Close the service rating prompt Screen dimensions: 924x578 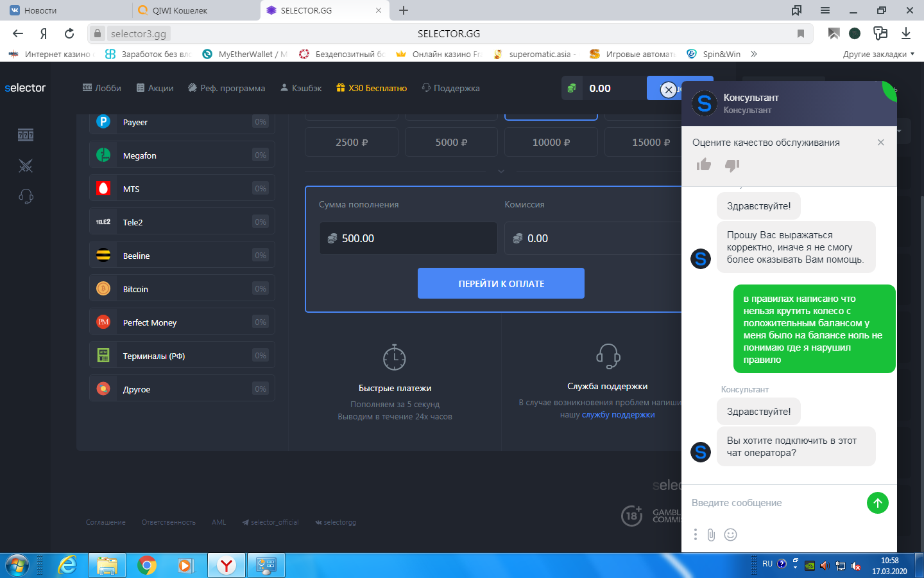(880, 143)
